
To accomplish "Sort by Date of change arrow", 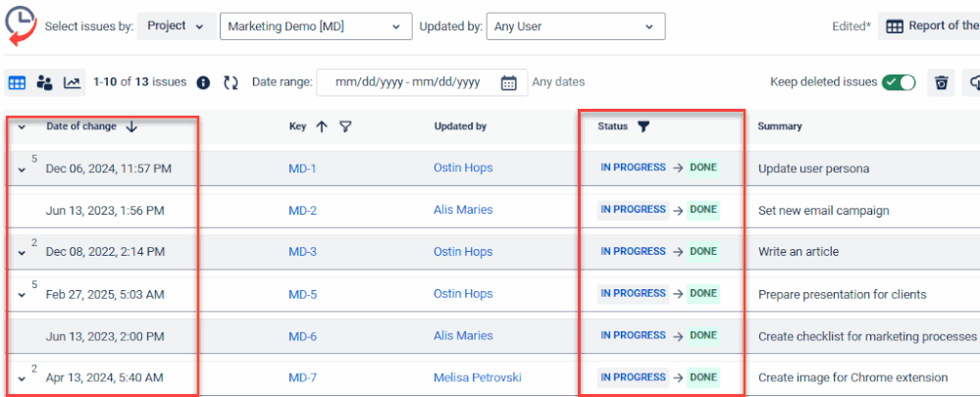I will (x=130, y=126).
